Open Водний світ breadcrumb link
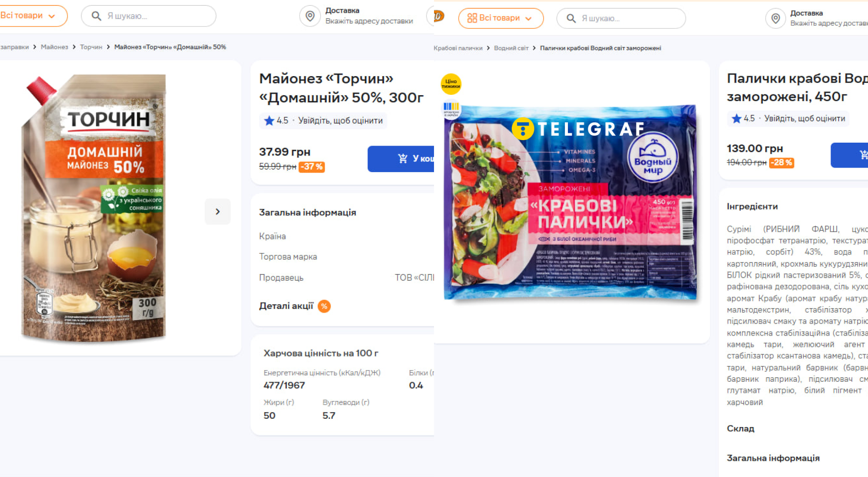Screen dimensions: 868x477 511,48
